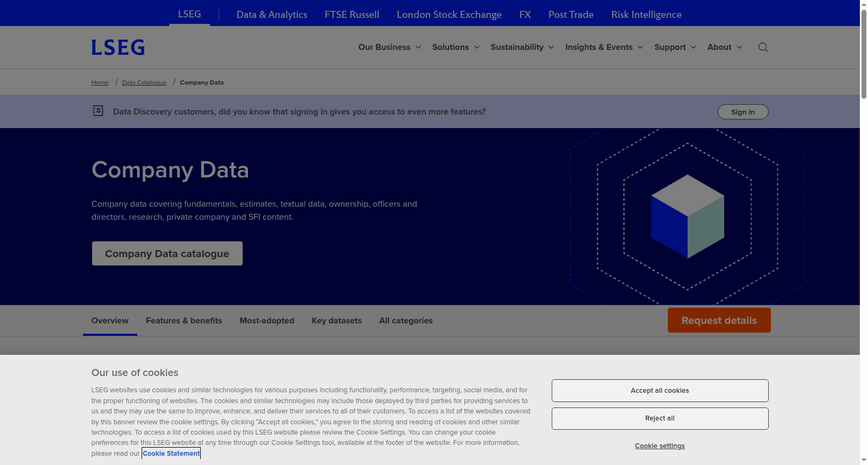The image size is (868, 465).
Task: Click Reject all cookies button
Action: click(660, 418)
